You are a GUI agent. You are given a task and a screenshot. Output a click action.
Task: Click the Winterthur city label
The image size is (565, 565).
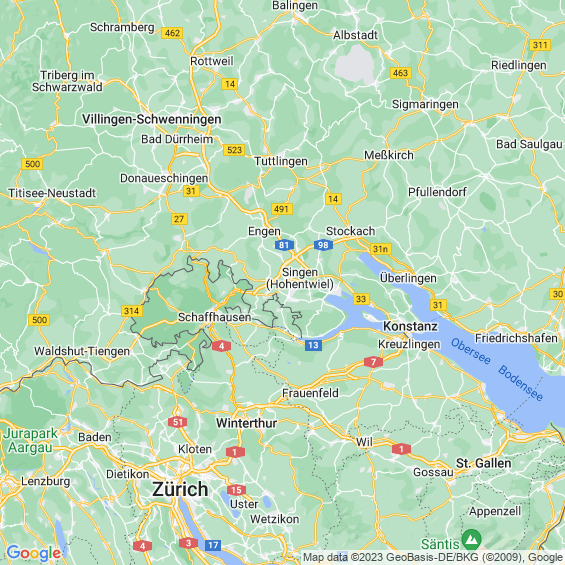[246, 423]
